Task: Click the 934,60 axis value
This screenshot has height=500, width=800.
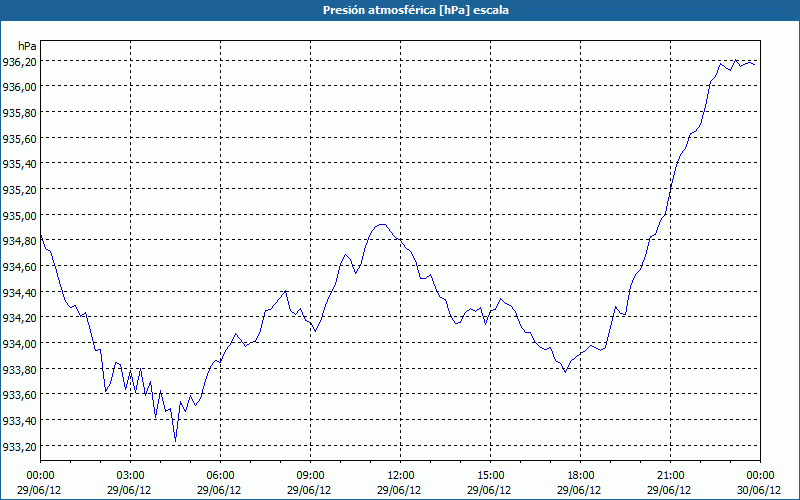Action: (19, 267)
